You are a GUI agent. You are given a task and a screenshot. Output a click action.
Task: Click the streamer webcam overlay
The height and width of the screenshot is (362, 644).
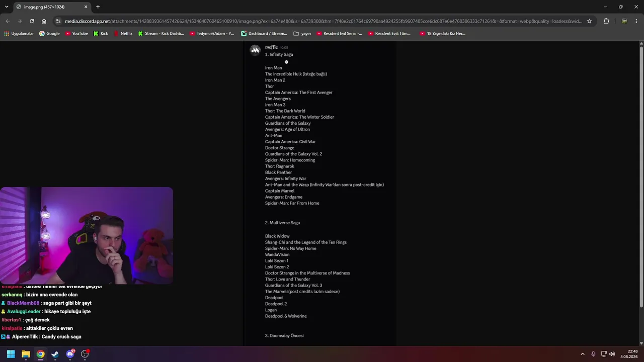(87, 236)
